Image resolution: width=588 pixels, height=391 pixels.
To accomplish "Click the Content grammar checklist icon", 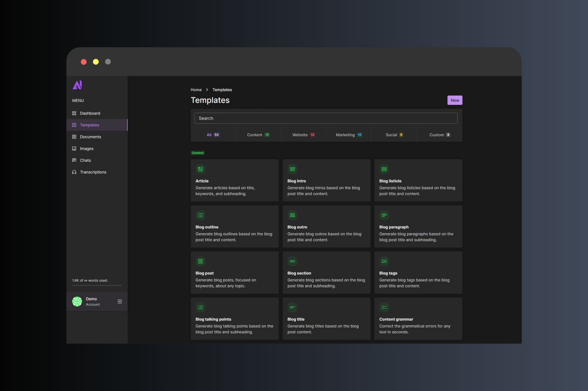I will [384, 307].
